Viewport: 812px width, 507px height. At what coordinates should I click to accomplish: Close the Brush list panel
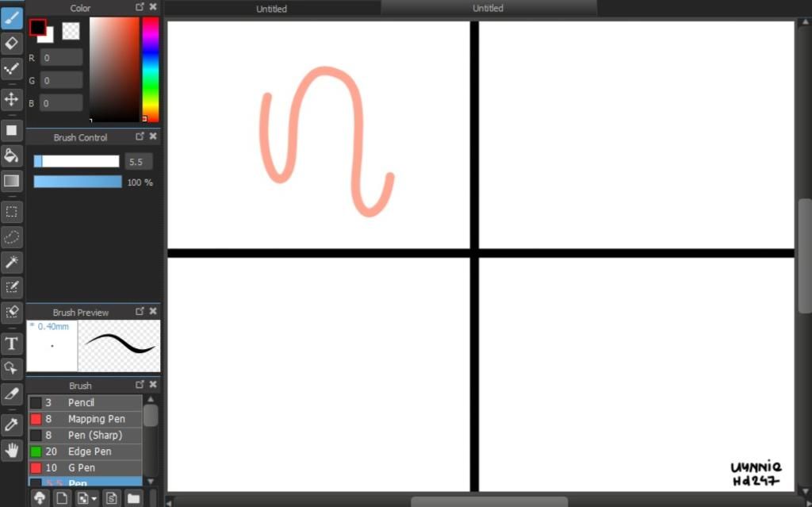[153, 385]
